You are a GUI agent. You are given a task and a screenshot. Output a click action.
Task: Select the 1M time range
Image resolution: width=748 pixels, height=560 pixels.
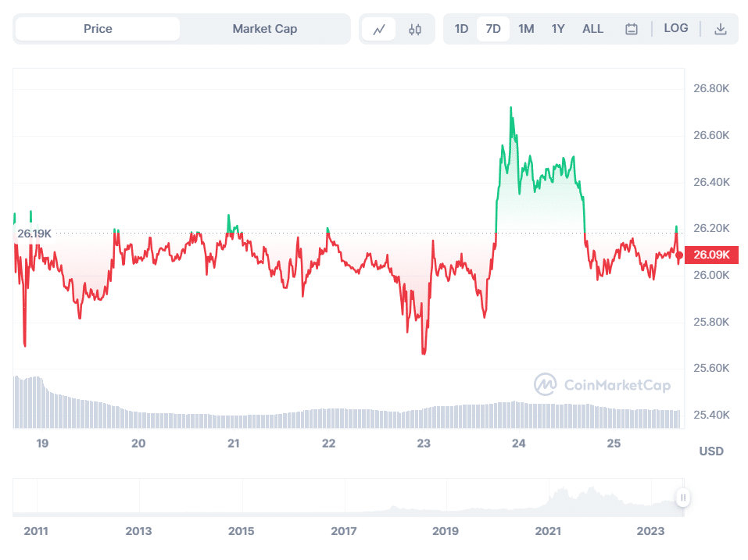click(526, 29)
